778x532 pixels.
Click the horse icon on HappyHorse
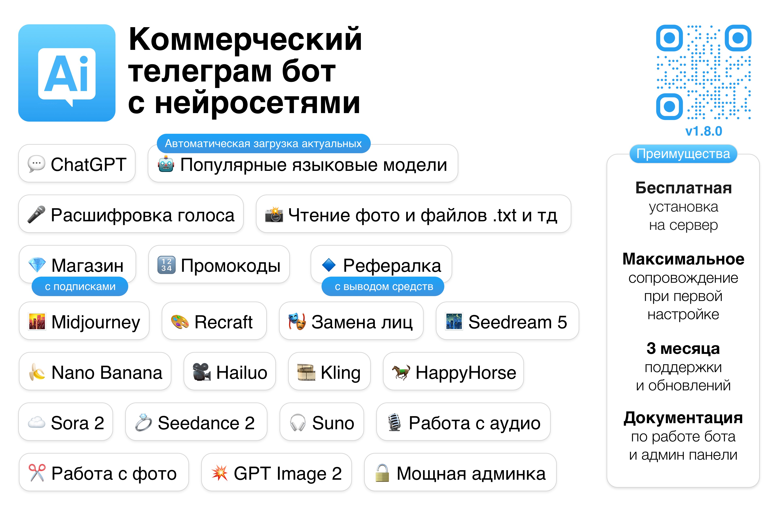(401, 372)
